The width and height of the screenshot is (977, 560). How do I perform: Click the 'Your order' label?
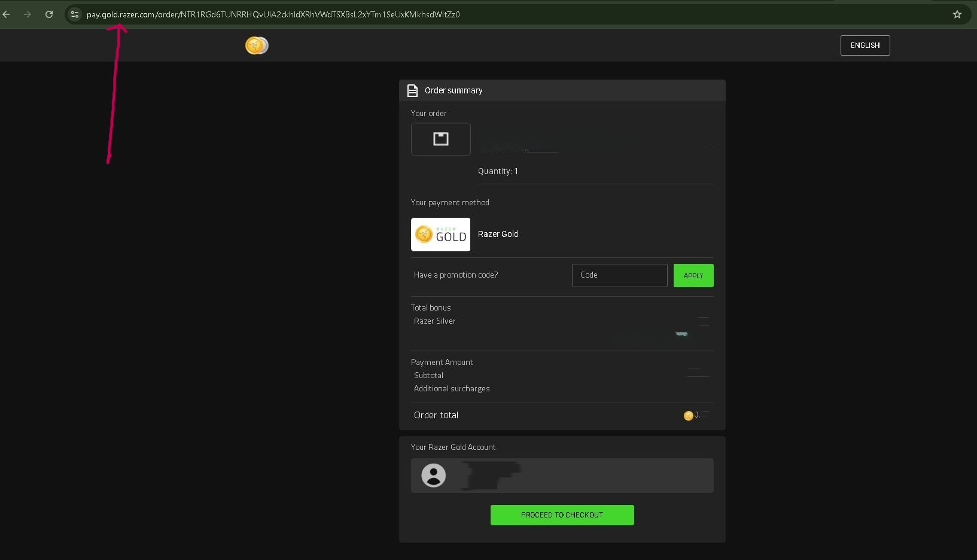pos(429,113)
